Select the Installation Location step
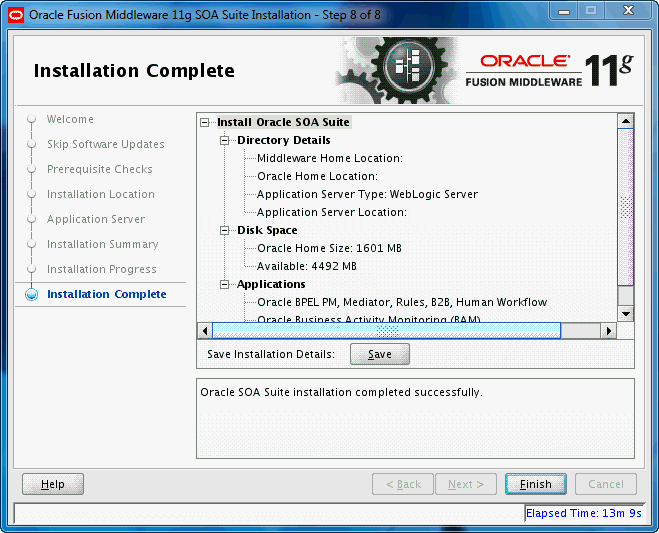The image size is (659, 533). tap(101, 194)
